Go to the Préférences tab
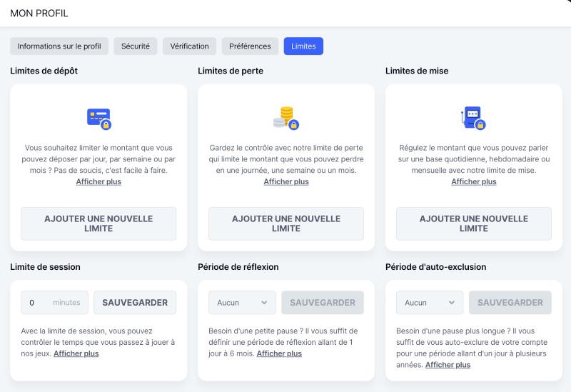 coord(250,46)
